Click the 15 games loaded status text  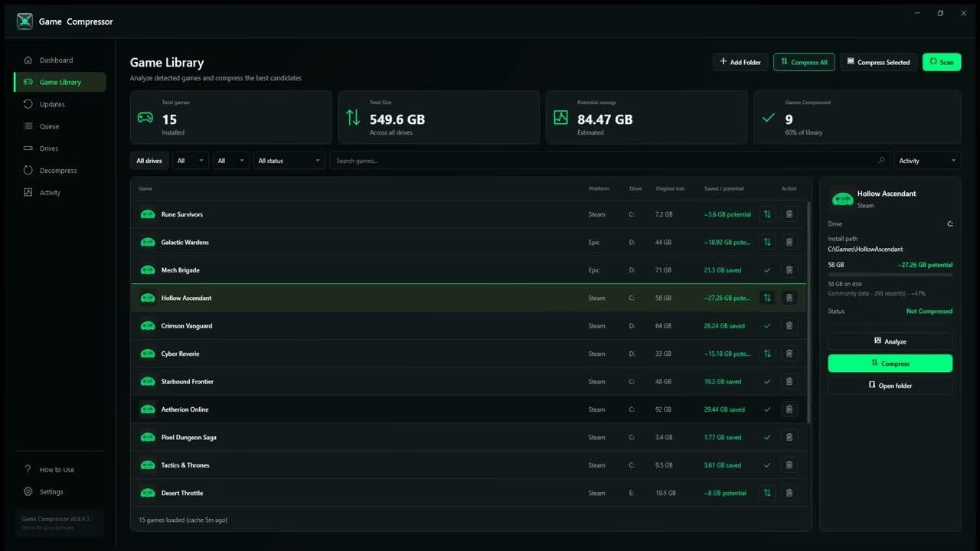point(183,520)
